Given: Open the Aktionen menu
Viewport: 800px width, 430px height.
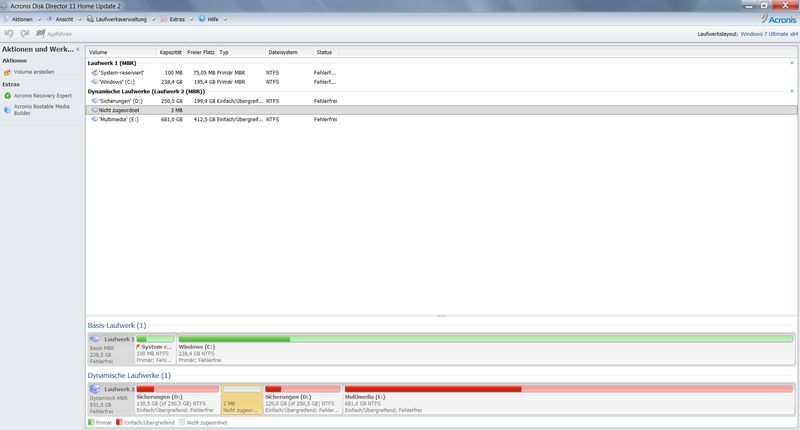Looking at the screenshot, I should (22, 19).
